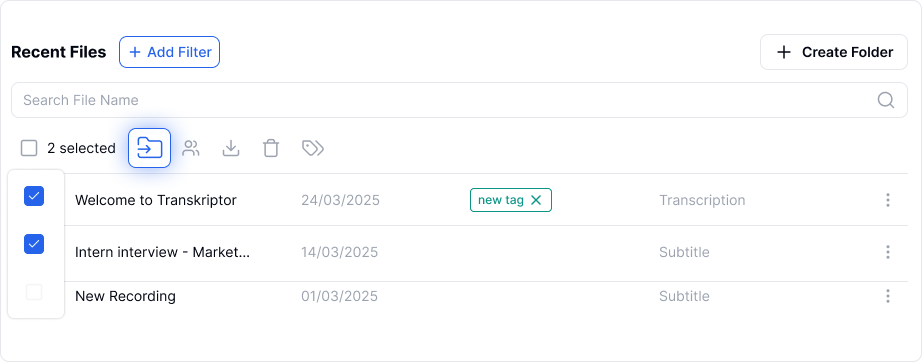This screenshot has width=922, height=362.
Task: Click the plus icon in Create Folder
Action: coord(784,52)
